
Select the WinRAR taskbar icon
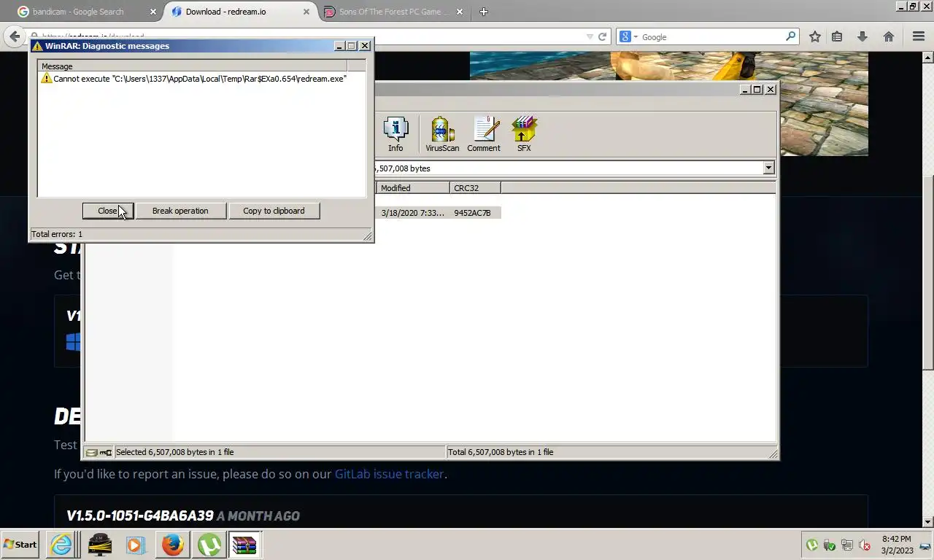(244, 545)
